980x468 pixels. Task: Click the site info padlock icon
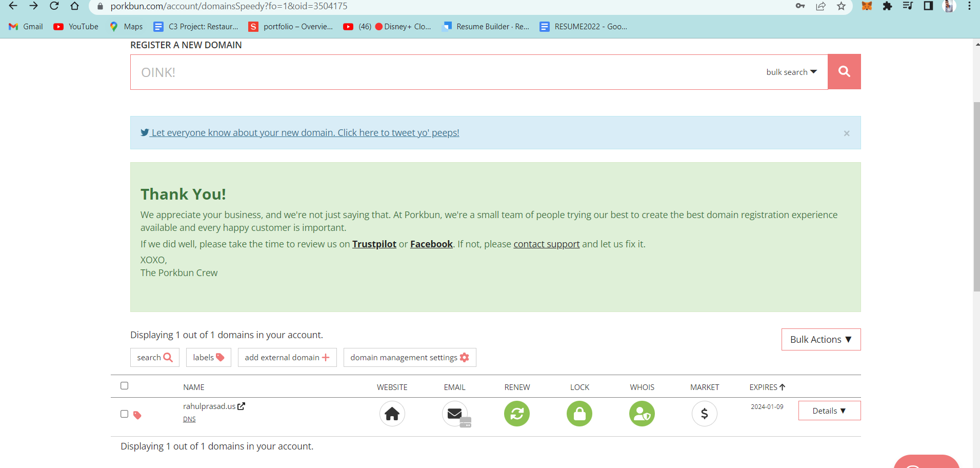(100, 6)
